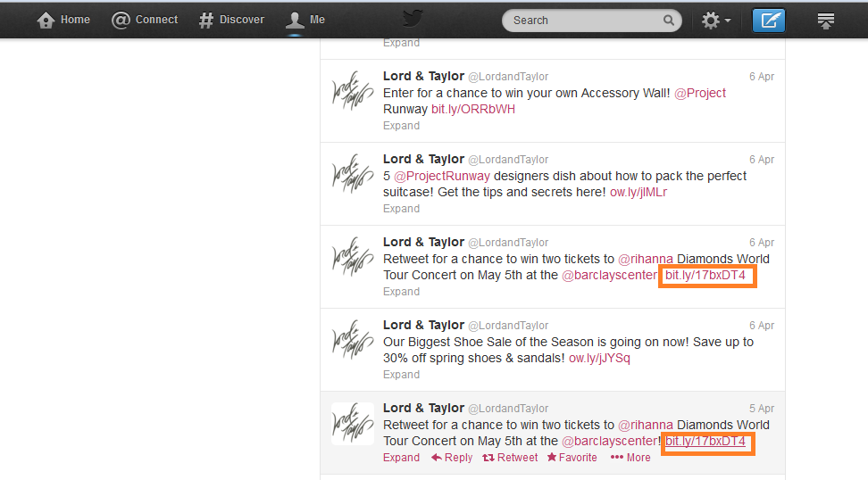The width and height of the screenshot is (868, 480).
Task: Click the @barclayscenter mention in 6 Apr tweet
Action: pyautogui.click(x=609, y=275)
